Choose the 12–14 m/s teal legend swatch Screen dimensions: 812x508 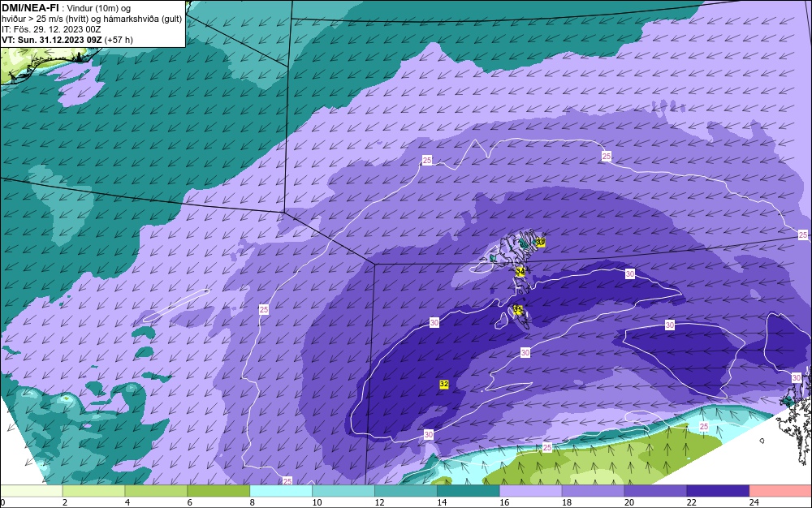pyautogui.click(x=405, y=491)
